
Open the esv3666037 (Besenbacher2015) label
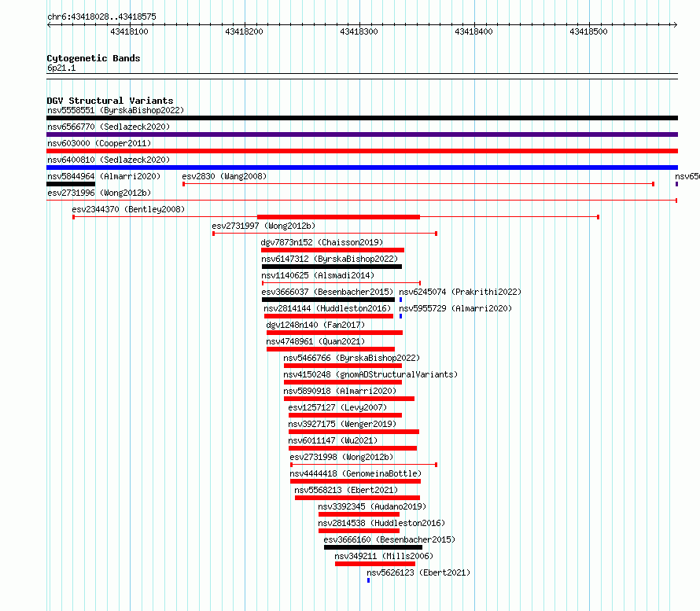tap(327, 292)
